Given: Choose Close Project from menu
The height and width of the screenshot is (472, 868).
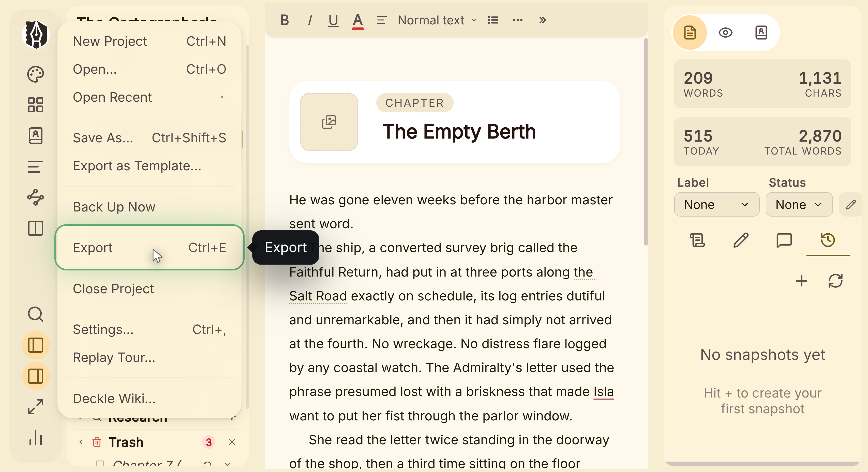Looking at the screenshot, I should pos(149,289).
